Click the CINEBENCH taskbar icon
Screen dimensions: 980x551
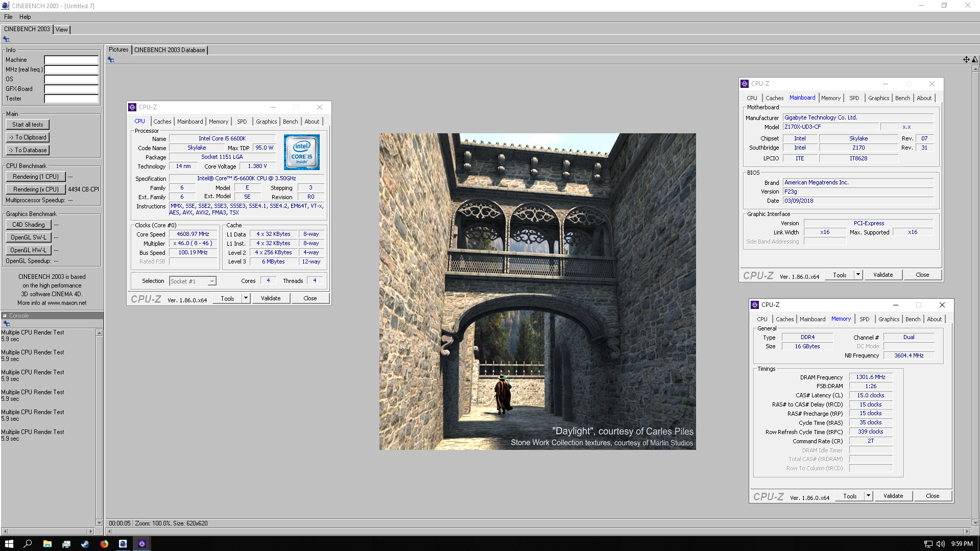coord(123,544)
